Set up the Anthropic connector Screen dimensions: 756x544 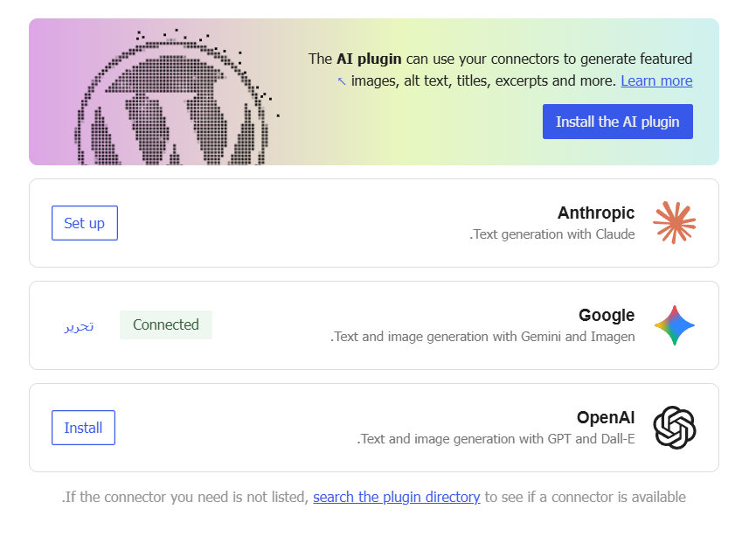85,223
